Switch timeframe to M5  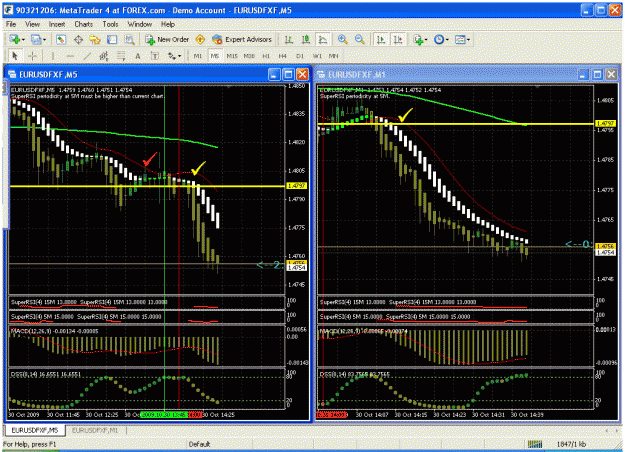[x=215, y=56]
